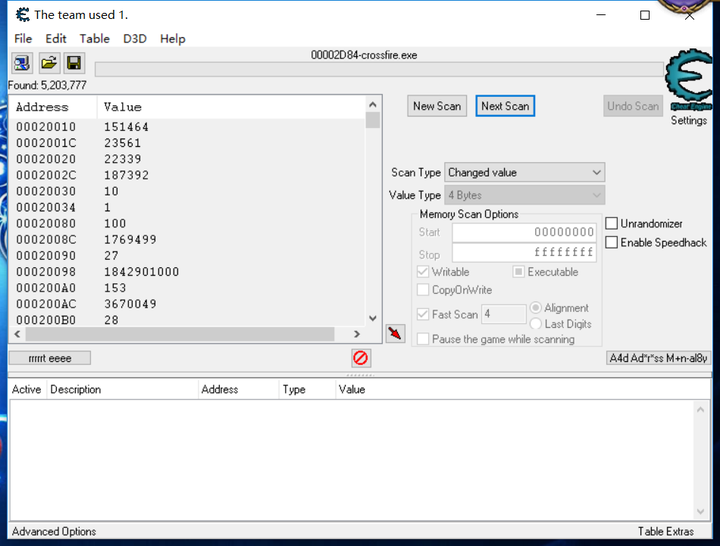
Task: Click the open folder toolbar icon
Action: [x=49, y=63]
